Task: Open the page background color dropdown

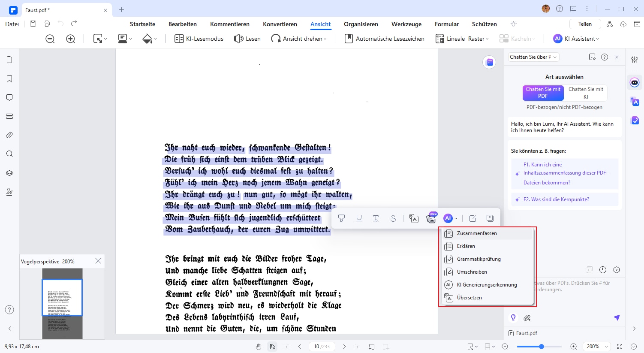Action: tap(149, 39)
